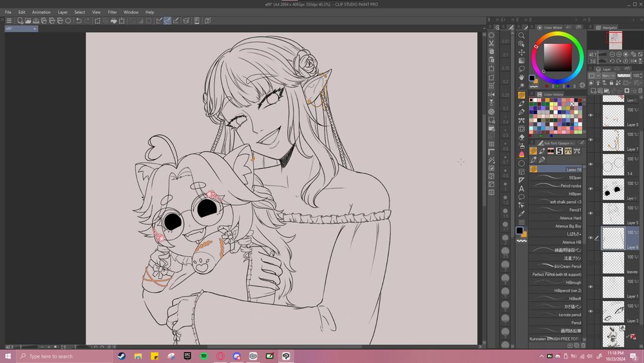
Task: Select the Zoom magnifier tool
Action: click(521, 35)
